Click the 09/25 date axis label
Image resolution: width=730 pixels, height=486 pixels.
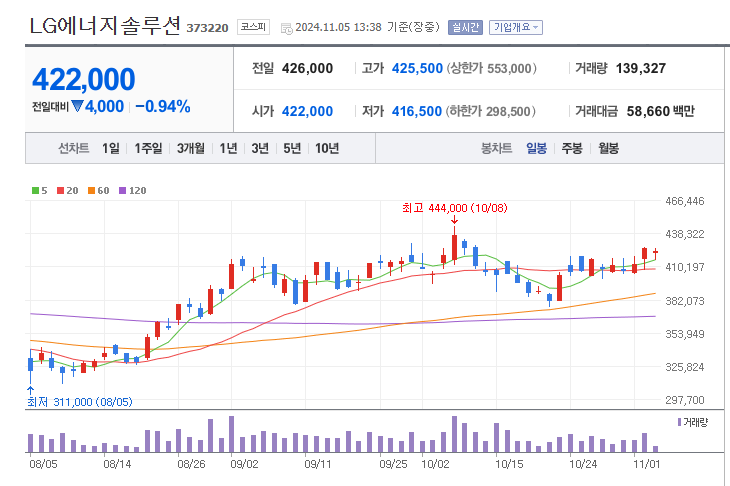click(393, 464)
